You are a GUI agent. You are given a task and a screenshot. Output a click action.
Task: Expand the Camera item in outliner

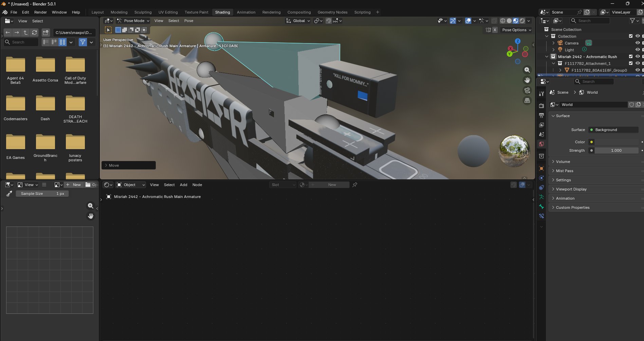click(554, 43)
